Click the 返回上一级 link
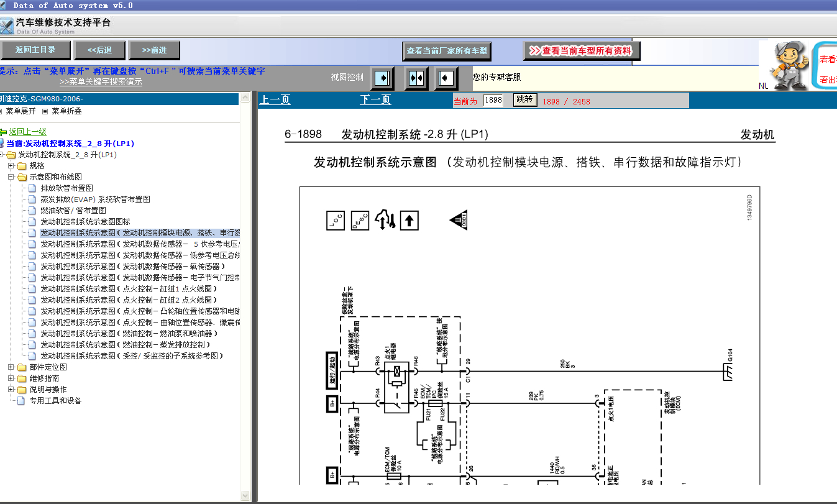 pos(27,132)
